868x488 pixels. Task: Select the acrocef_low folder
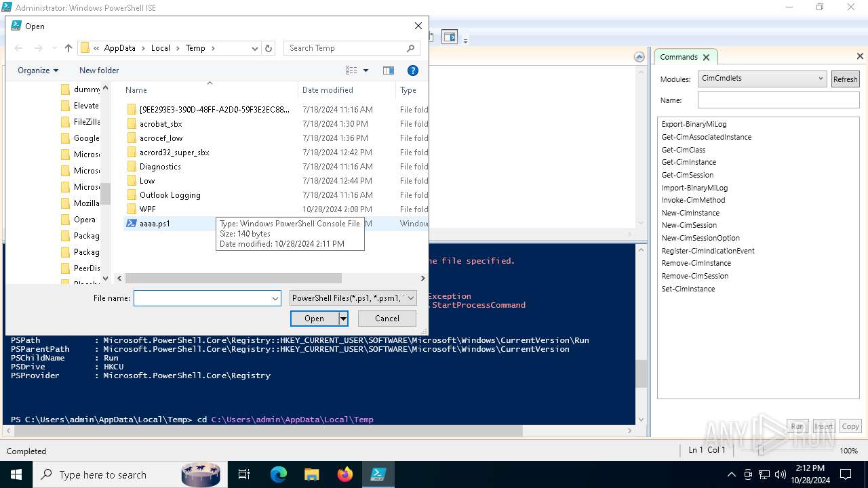[x=161, y=138]
